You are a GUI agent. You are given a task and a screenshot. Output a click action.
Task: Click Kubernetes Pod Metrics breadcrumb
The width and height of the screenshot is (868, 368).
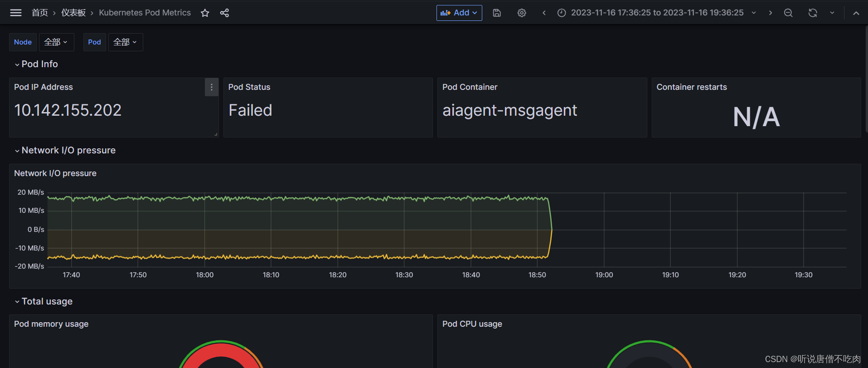145,13
